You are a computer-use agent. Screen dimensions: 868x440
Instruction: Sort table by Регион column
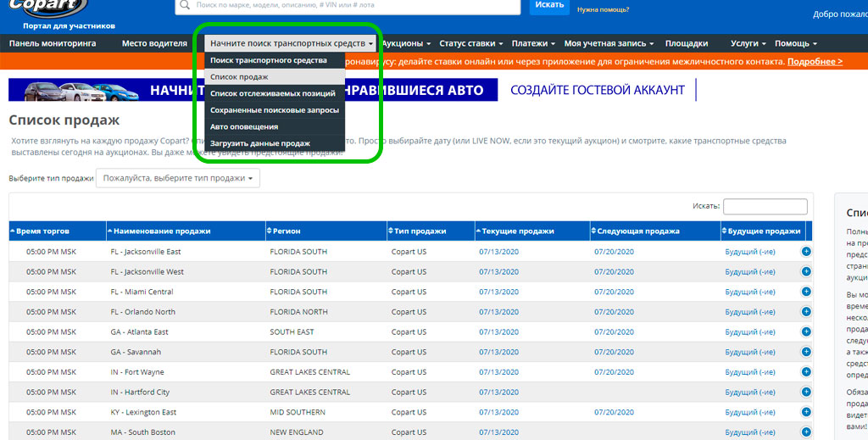[326, 231]
